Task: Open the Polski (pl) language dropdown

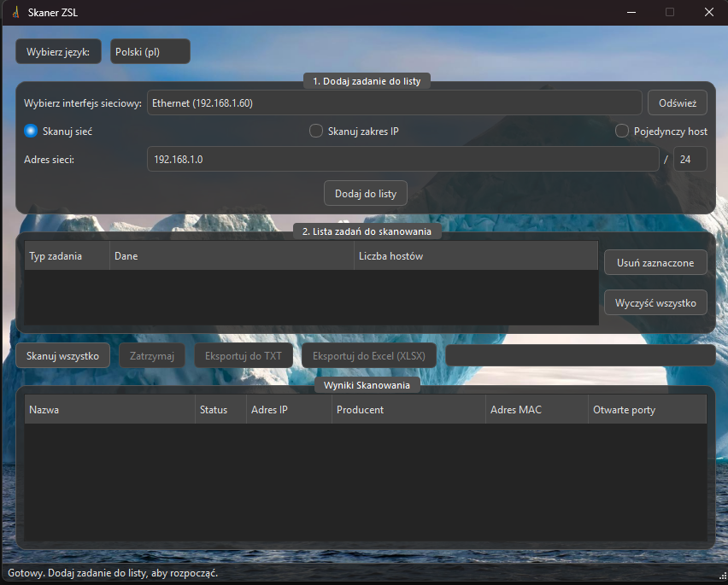Action: click(150, 51)
